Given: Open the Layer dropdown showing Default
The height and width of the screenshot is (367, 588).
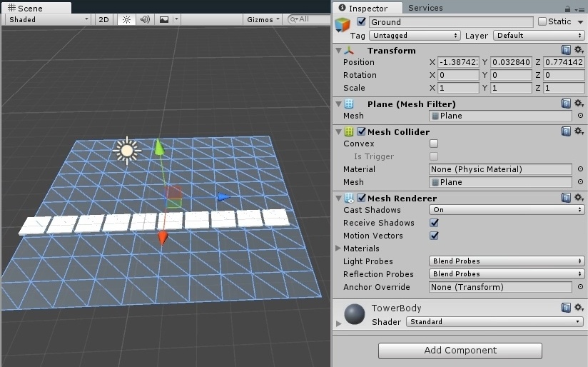Looking at the screenshot, I should coord(539,35).
